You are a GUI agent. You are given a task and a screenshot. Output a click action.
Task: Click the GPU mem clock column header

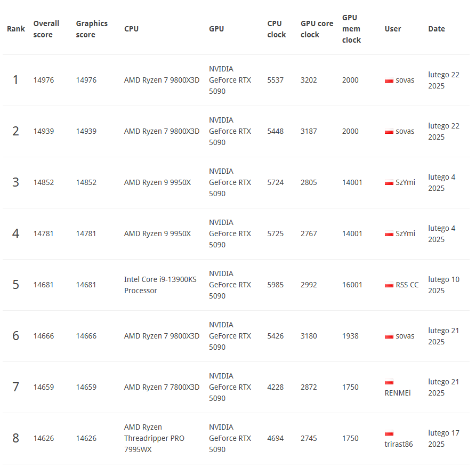click(351, 29)
